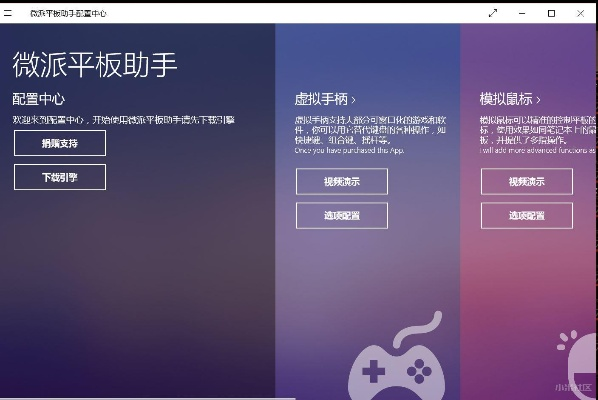Click the 捐赠支持 button

tap(60, 143)
